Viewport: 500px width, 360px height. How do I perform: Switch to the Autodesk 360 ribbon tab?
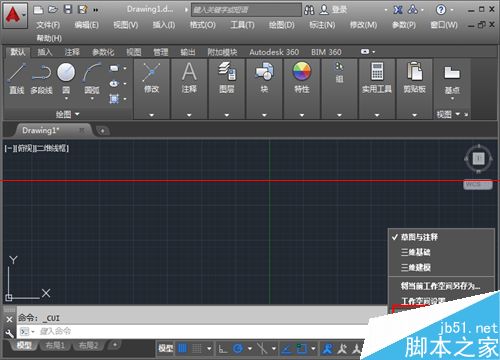274,52
